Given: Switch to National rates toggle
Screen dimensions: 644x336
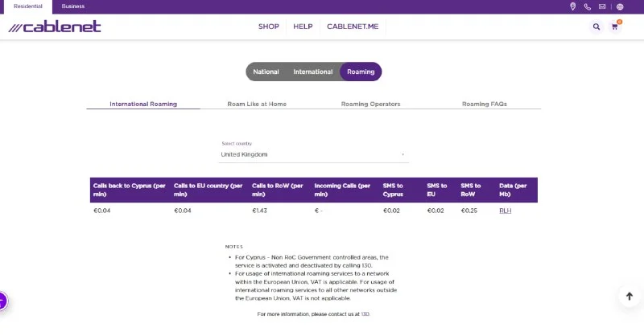Looking at the screenshot, I should (x=266, y=72).
